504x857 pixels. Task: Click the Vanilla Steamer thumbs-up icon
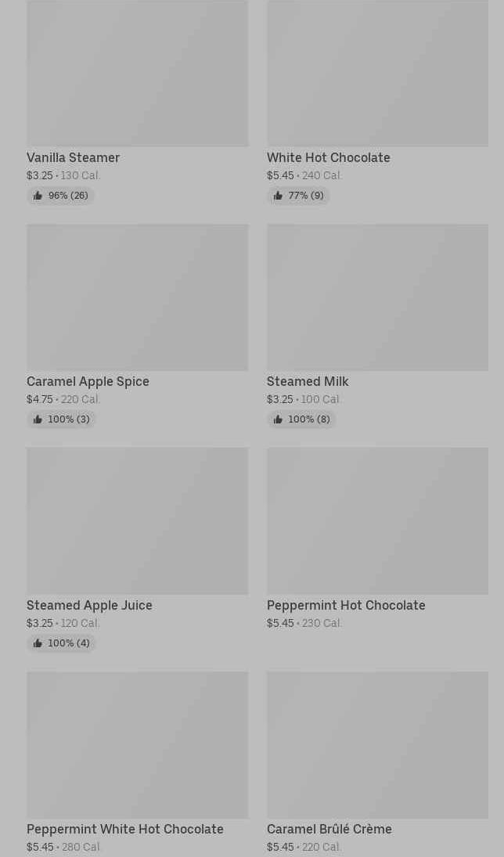(x=38, y=196)
